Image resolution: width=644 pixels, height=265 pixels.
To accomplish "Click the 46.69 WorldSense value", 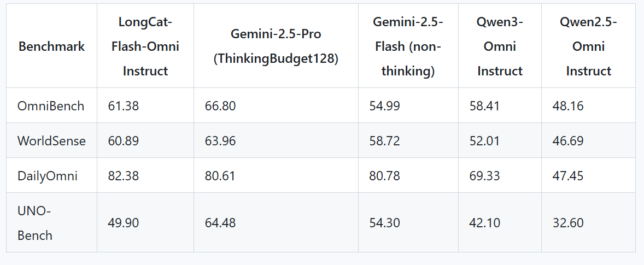I will click(x=568, y=140).
